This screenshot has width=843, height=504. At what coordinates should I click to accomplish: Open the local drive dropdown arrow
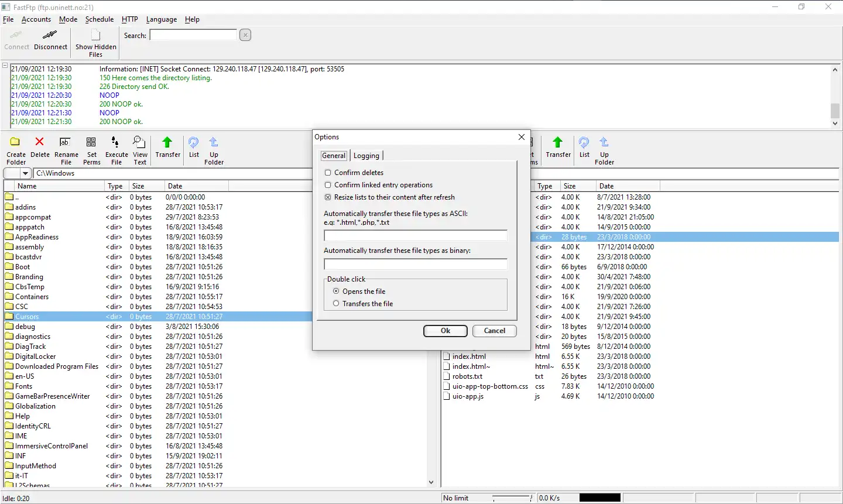(25, 173)
